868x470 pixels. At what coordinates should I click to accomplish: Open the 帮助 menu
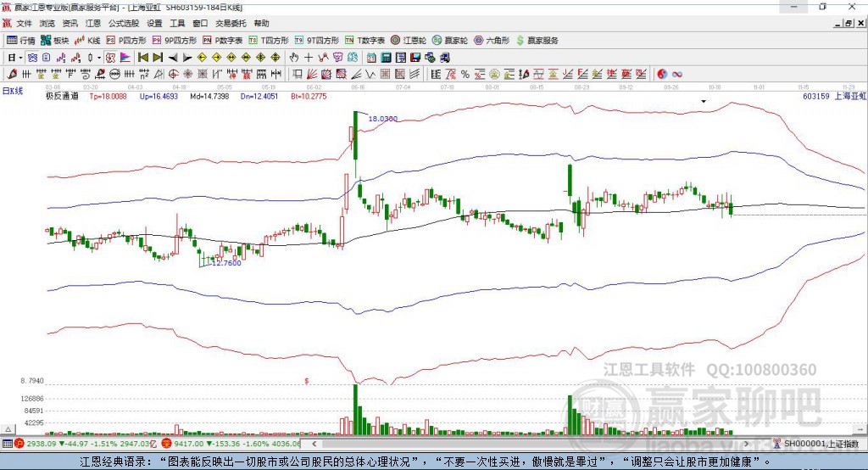click(x=261, y=23)
